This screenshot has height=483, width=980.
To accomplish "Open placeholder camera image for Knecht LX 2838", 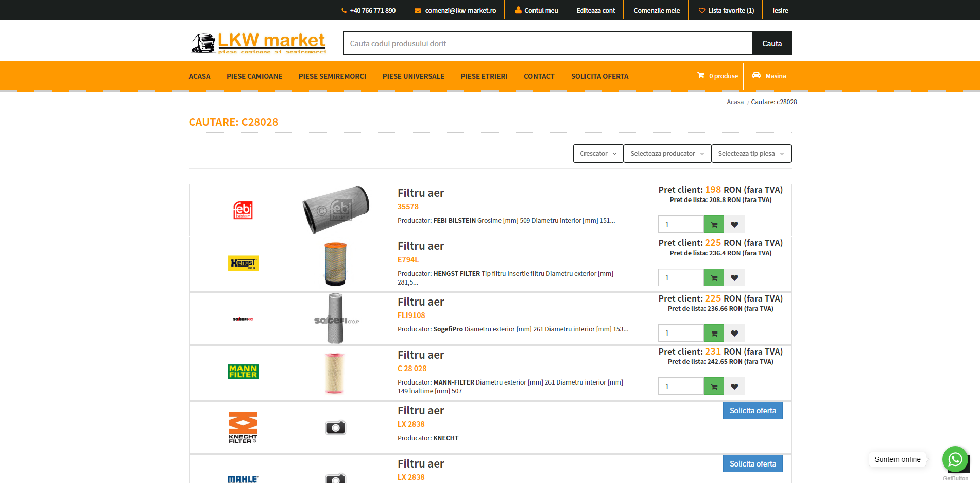I will click(x=336, y=427).
